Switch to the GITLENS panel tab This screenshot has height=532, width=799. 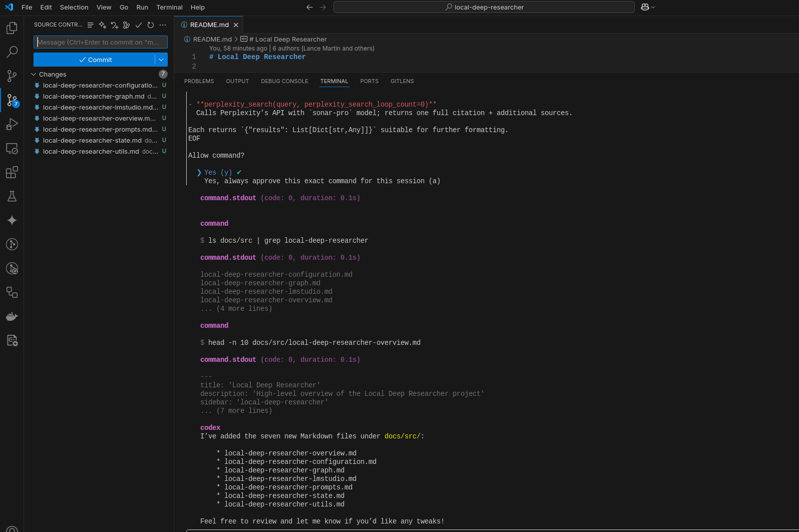pyautogui.click(x=402, y=81)
